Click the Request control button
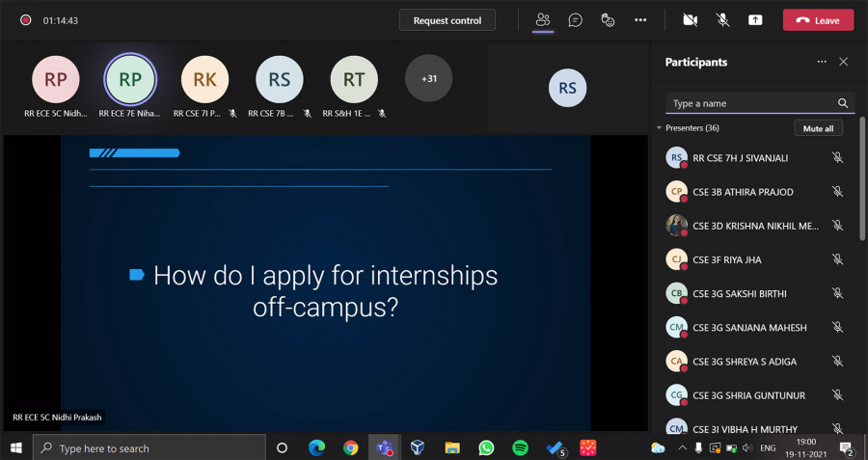868x460 pixels. click(447, 20)
